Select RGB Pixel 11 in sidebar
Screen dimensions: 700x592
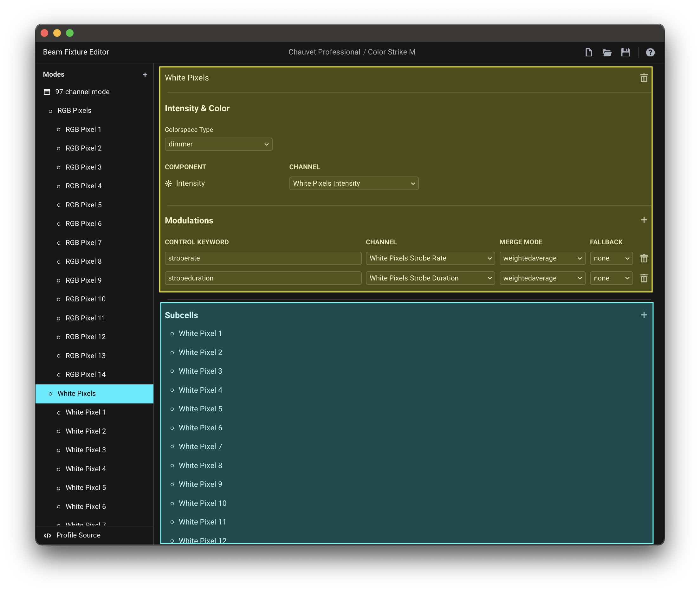[95, 318]
